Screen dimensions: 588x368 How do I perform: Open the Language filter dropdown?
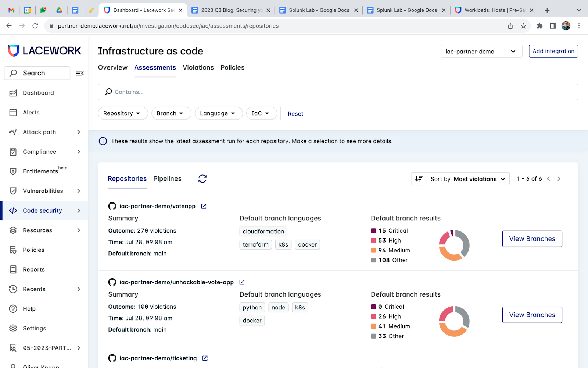pos(218,113)
